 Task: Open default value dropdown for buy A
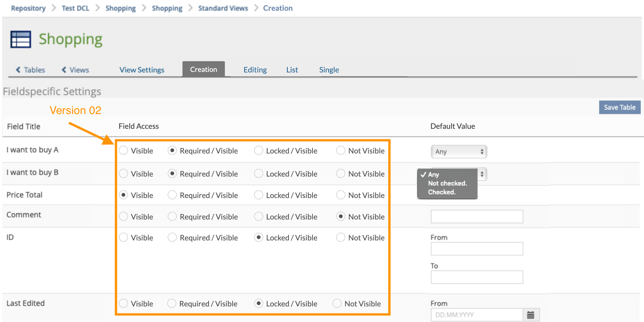pyautogui.click(x=459, y=152)
